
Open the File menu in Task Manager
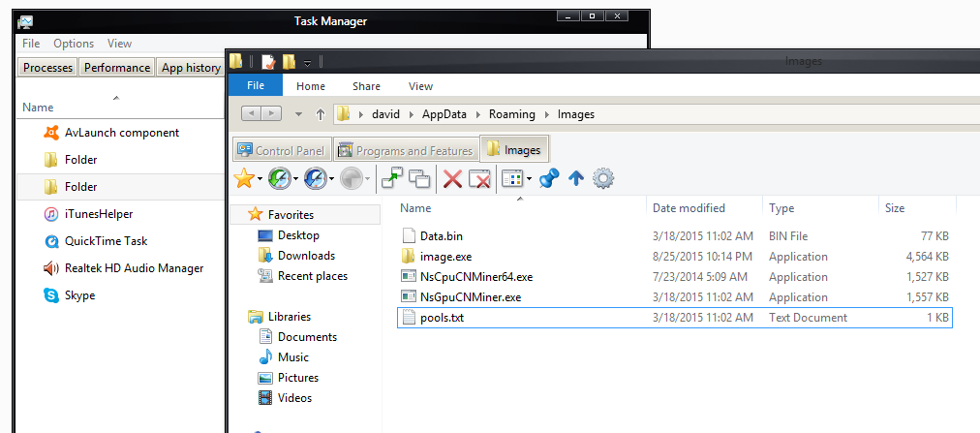coord(31,44)
